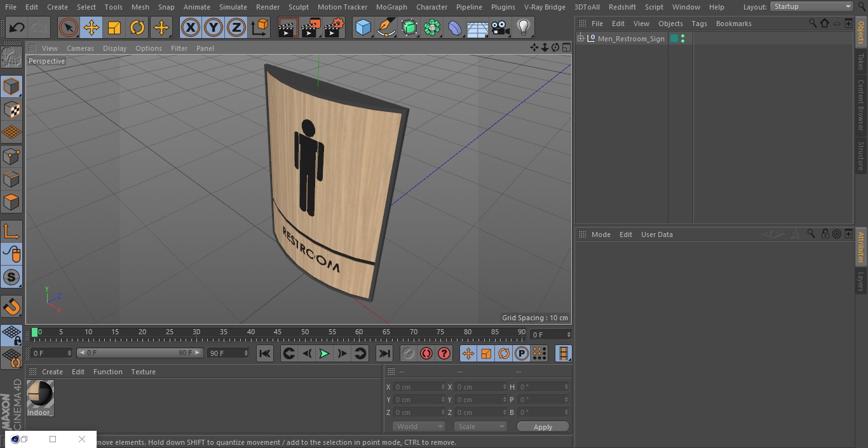This screenshot has width=868, height=448.
Task: Activate the Rotate tool
Action: click(x=137, y=28)
